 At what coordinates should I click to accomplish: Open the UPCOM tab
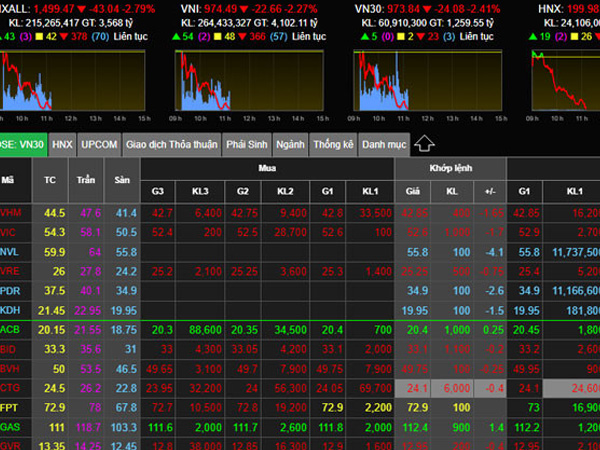coord(99,144)
